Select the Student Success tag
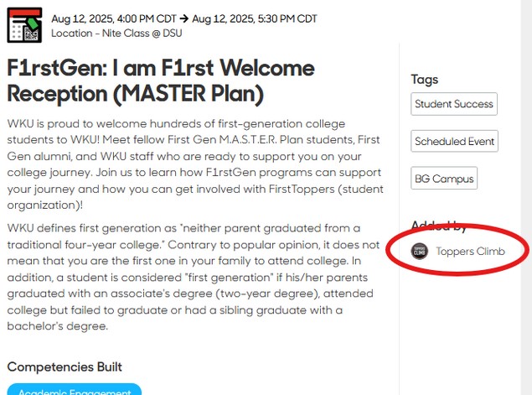The height and width of the screenshot is (395, 532). pyautogui.click(x=454, y=104)
